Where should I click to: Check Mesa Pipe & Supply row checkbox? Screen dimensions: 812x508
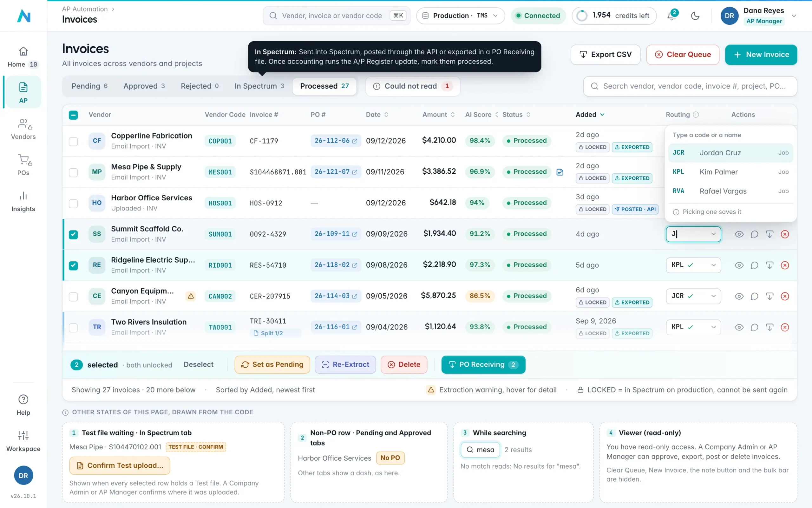tap(73, 172)
